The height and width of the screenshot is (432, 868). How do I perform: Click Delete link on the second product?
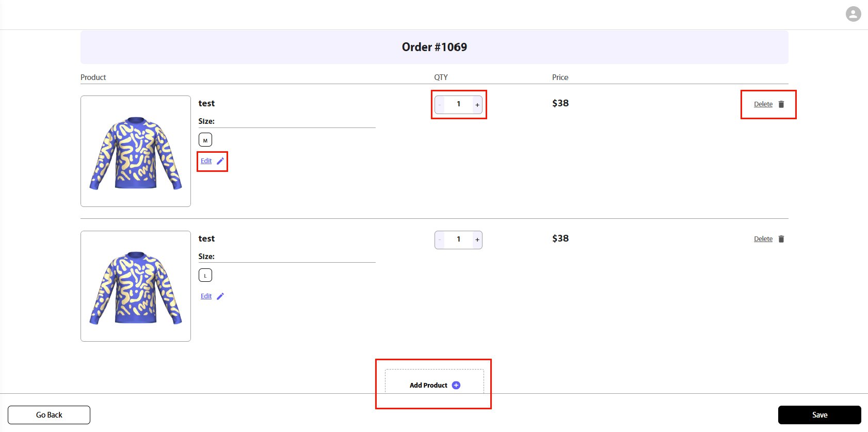pos(763,239)
